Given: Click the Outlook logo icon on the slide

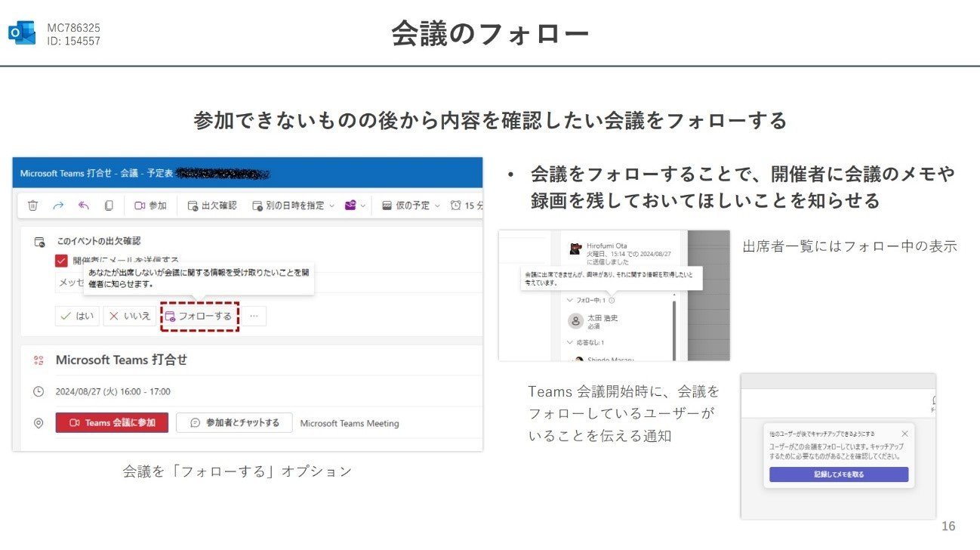Looking at the screenshot, I should (22, 34).
